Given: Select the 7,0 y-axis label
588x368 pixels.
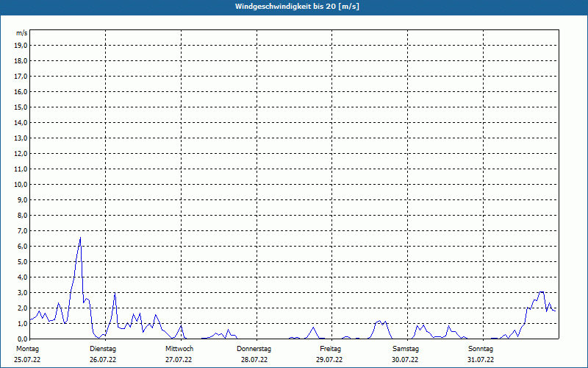Looking at the screenshot, I should tap(22, 230).
